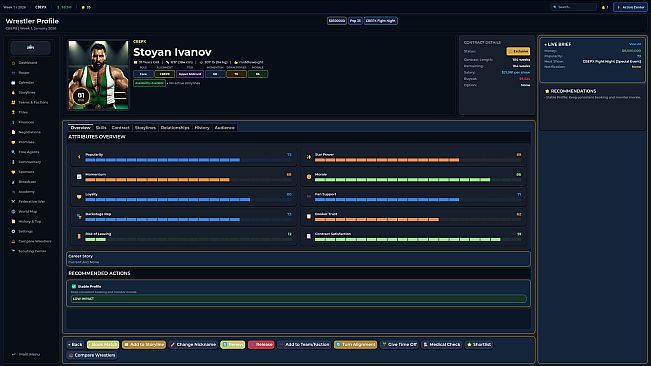Toggle the Stable Profile checkbox
The height and width of the screenshot is (366, 651).
(x=74, y=286)
